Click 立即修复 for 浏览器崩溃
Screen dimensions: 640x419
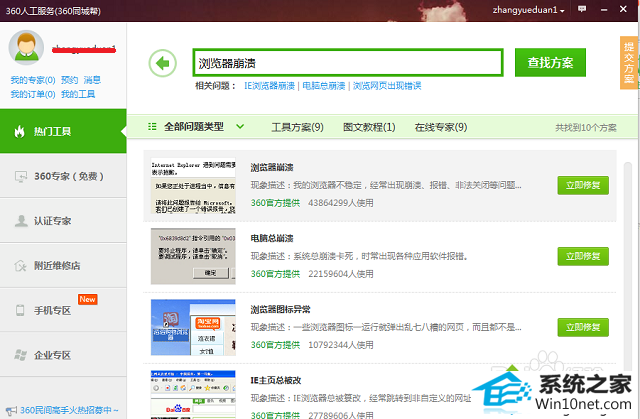pos(583,185)
